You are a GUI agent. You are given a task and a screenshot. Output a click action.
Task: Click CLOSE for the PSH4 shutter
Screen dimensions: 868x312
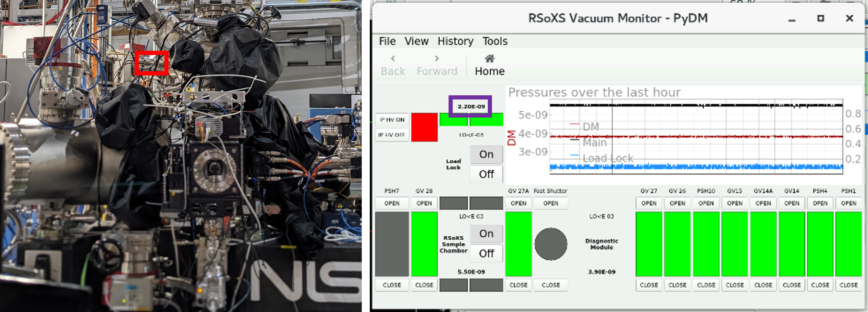tap(820, 285)
